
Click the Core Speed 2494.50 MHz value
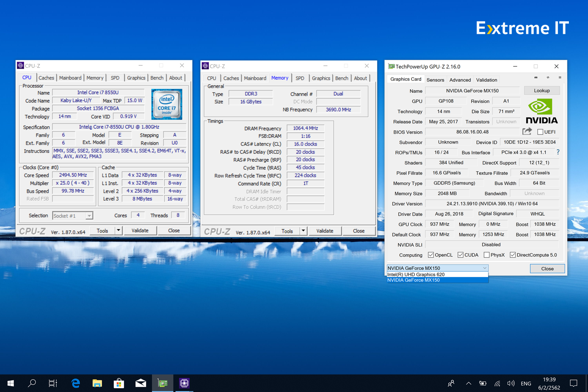73,175
